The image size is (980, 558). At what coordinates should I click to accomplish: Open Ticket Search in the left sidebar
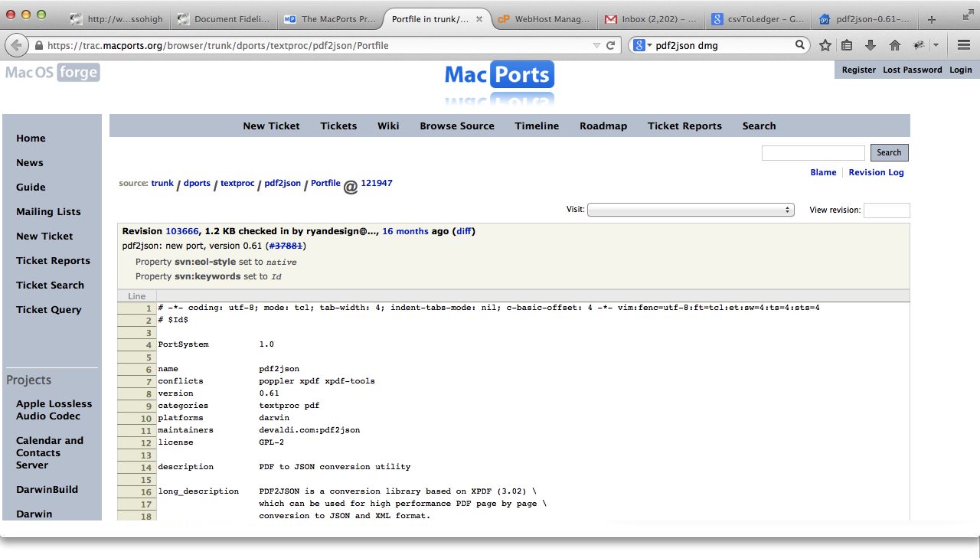click(50, 285)
